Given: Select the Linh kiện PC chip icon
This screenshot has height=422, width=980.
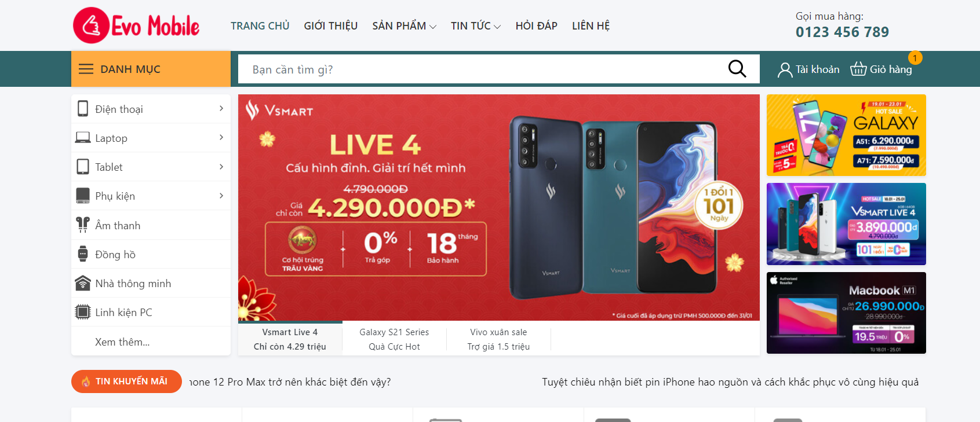Looking at the screenshot, I should (x=83, y=312).
